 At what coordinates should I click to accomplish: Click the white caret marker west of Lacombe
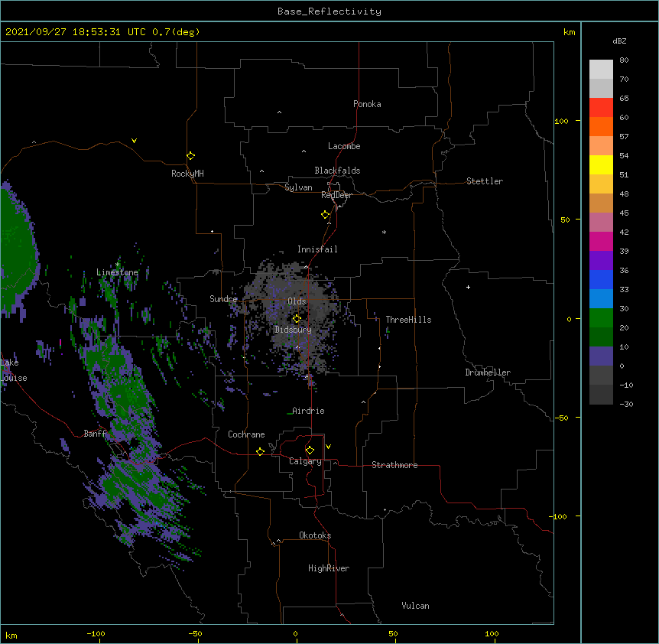[x=304, y=151]
